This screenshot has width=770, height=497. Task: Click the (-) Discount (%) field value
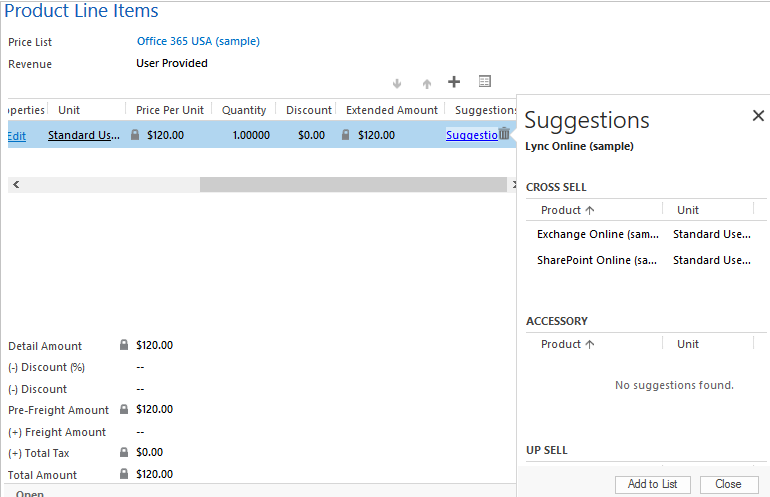(140, 367)
